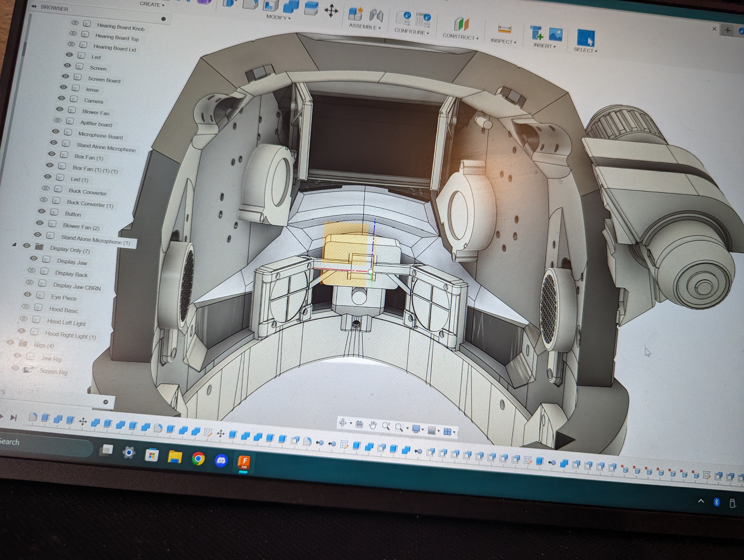Hide the Led component
The image size is (744, 560).
[x=69, y=55]
